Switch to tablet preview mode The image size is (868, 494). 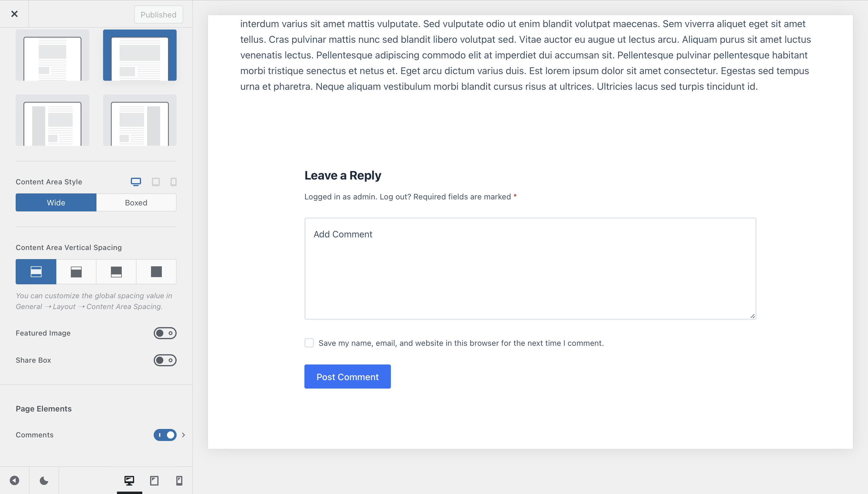[155, 480]
